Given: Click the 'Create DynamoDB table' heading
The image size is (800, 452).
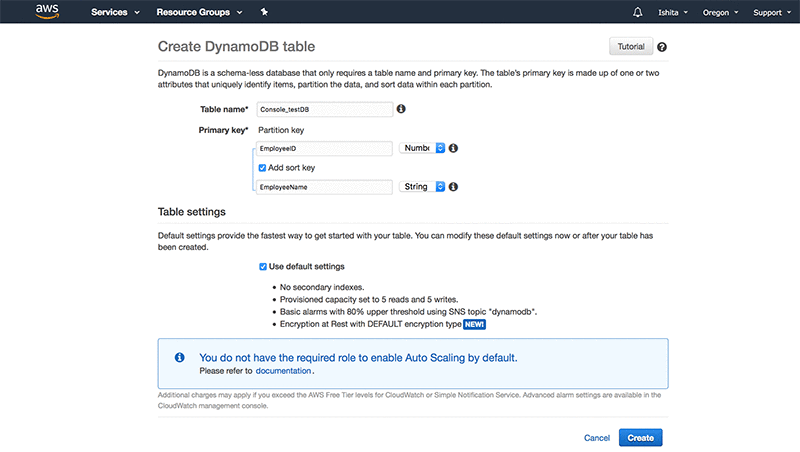Looking at the screenshot, I should 236,46.
